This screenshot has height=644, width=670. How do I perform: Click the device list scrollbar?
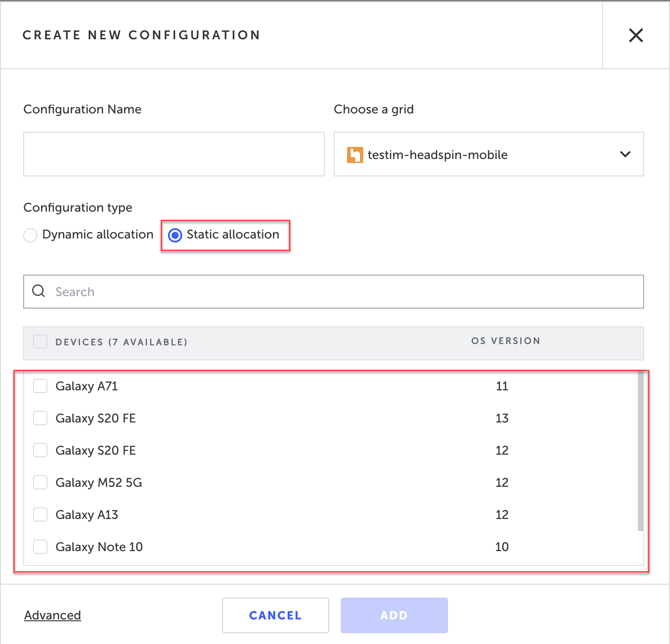tap(640, 451)
